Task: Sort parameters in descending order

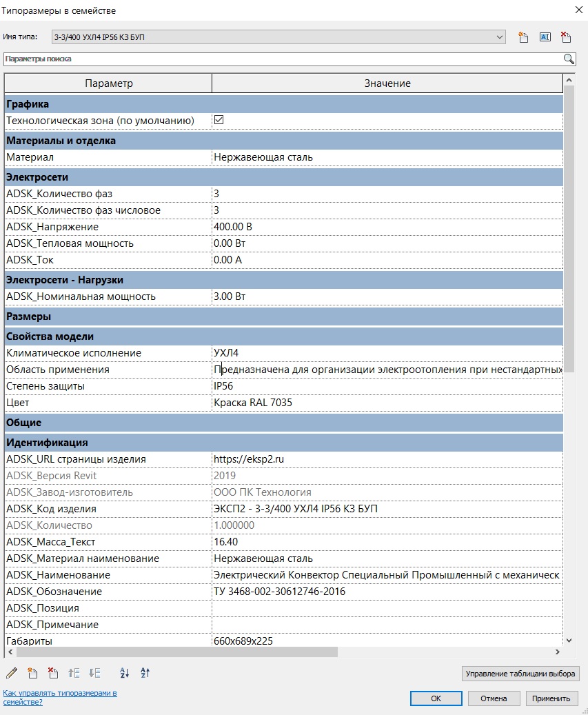Action: pyautogui.click(x=145, y=672)
